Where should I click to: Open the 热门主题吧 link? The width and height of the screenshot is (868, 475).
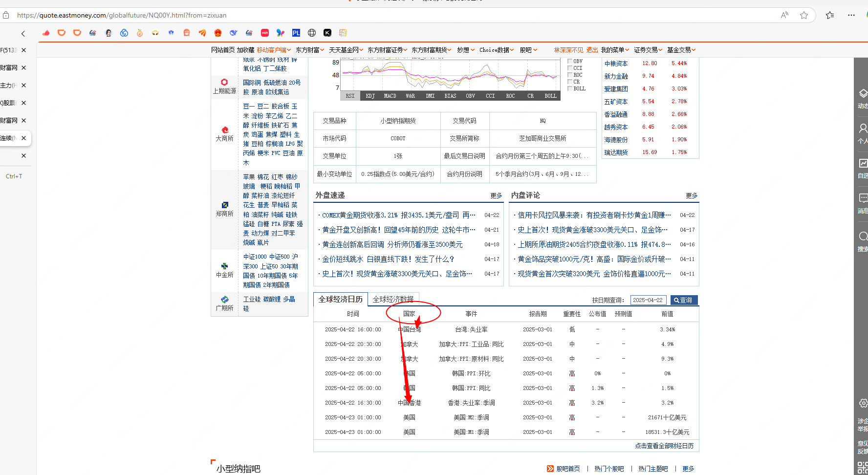[653, 469]
